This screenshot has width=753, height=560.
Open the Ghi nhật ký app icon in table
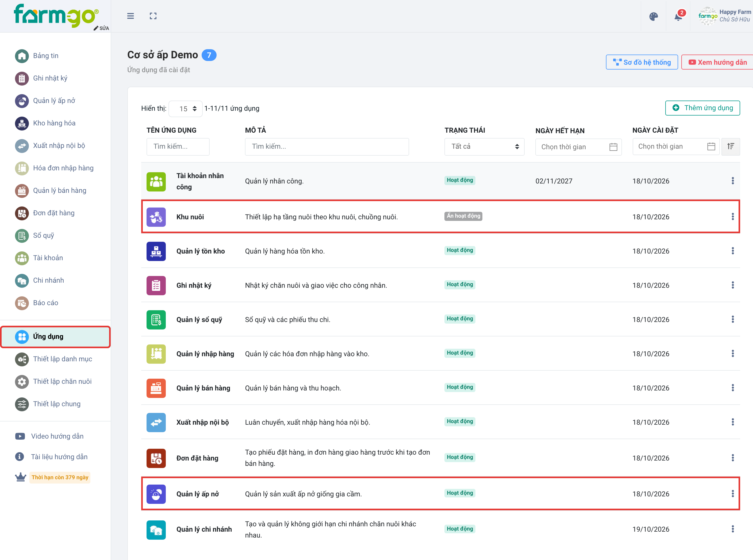pos(156,285)
